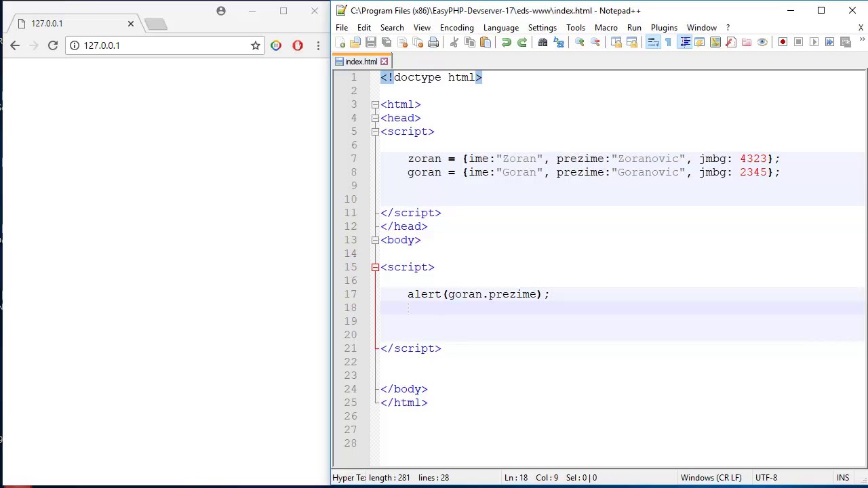The height and width of the screenshot is (488, 868).
Task: Click the Print toolbar icon
Action: click(x=433, y=42)
